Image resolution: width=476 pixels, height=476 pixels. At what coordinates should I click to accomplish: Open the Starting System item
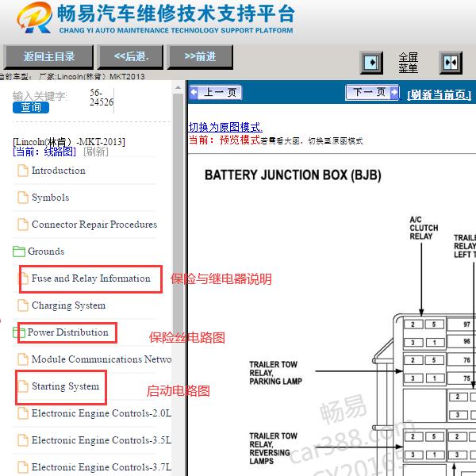(65, 386)
